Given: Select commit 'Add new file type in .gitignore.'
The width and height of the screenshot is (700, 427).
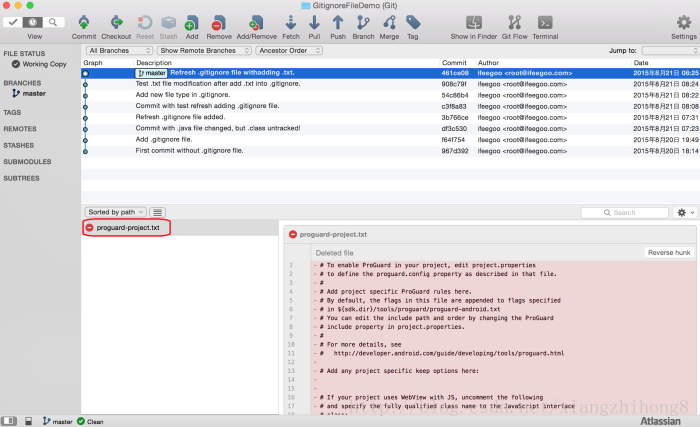Looking at the screenshot, I should coord(390,95).
